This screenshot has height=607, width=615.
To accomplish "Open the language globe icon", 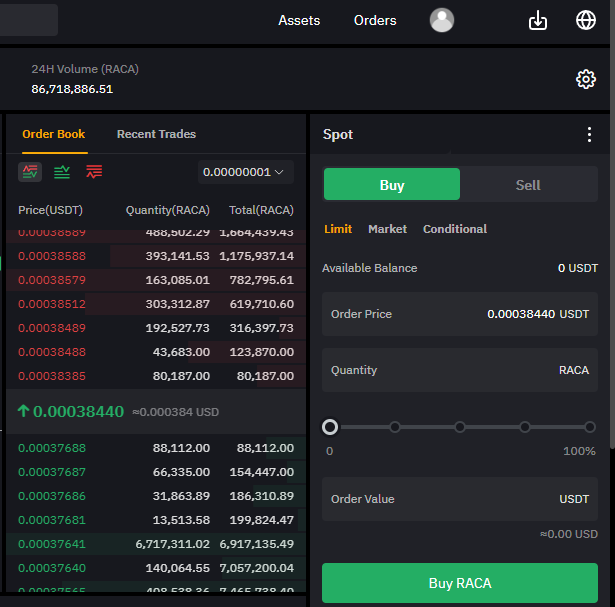I will (586, 20).
